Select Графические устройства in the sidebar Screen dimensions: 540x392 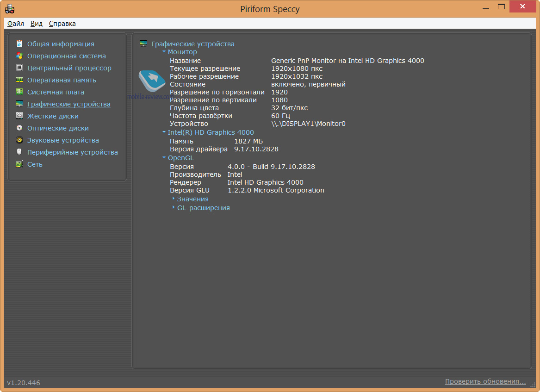[x=68, y=104]
